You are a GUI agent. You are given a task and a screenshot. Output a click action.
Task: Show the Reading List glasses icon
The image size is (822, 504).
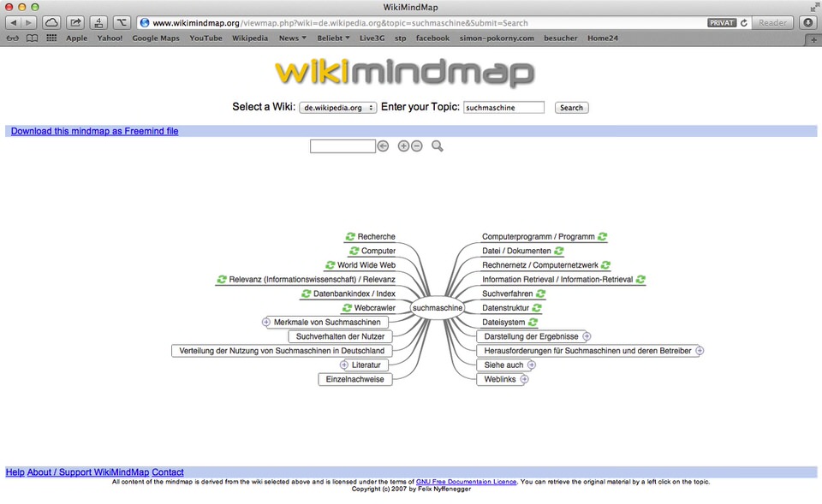coord(13,39)
